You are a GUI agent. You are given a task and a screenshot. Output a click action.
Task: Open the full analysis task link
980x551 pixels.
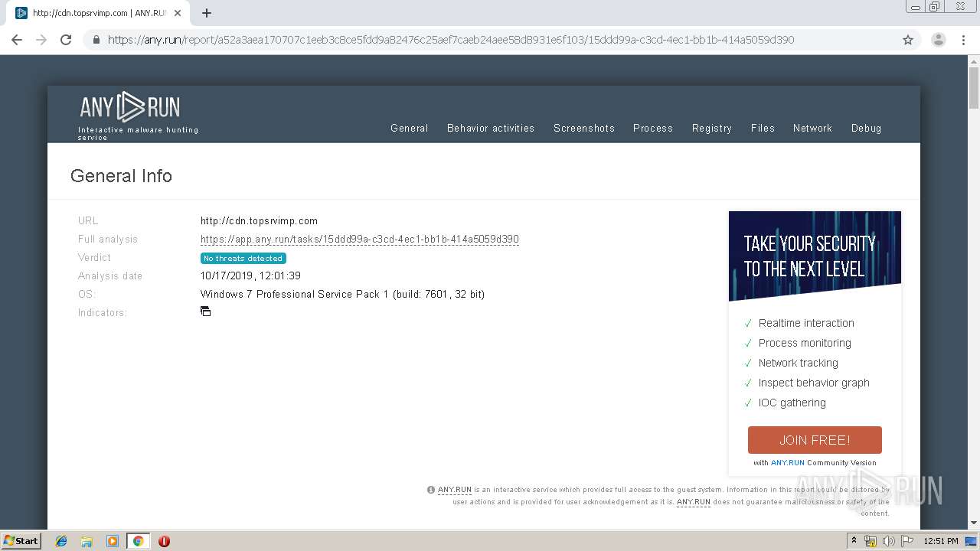360,240
